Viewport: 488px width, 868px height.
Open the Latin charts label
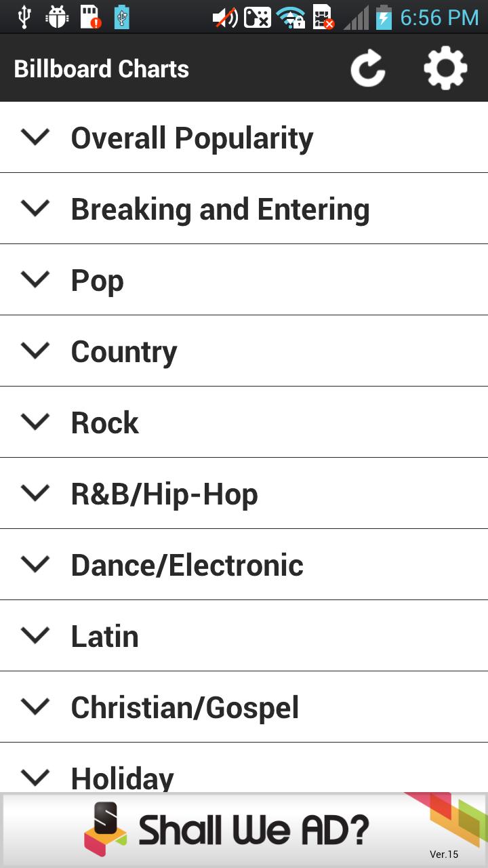point(105,636)
